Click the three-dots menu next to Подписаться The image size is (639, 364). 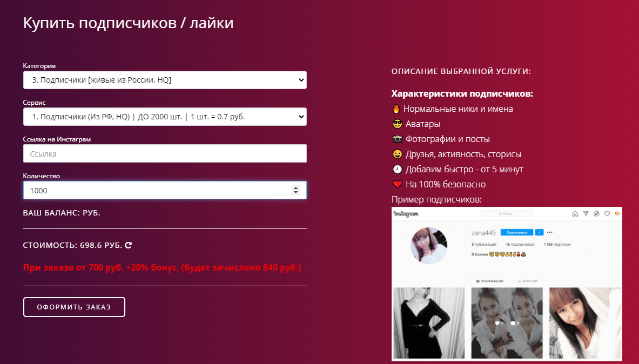(x=550, y=232)
